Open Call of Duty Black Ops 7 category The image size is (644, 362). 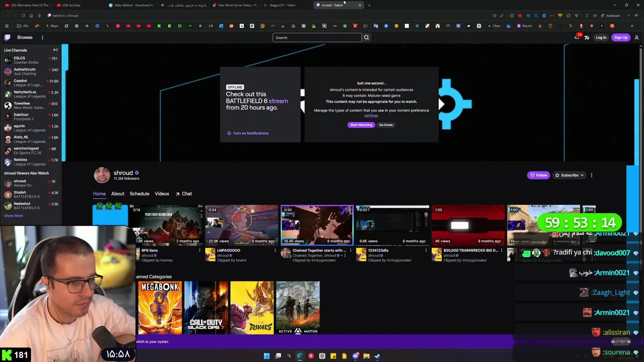[x=206, y=308]
